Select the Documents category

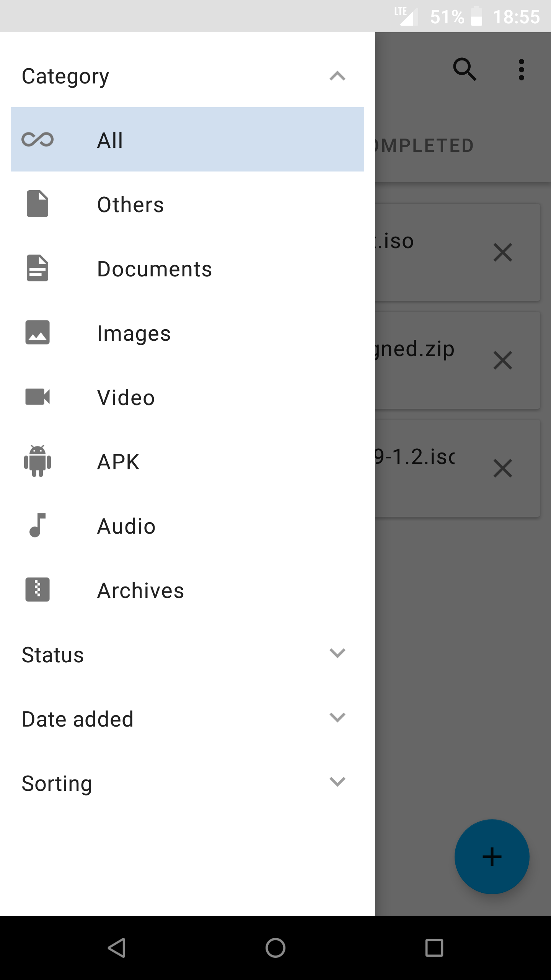pyautogui.click(x=155, y=269)
